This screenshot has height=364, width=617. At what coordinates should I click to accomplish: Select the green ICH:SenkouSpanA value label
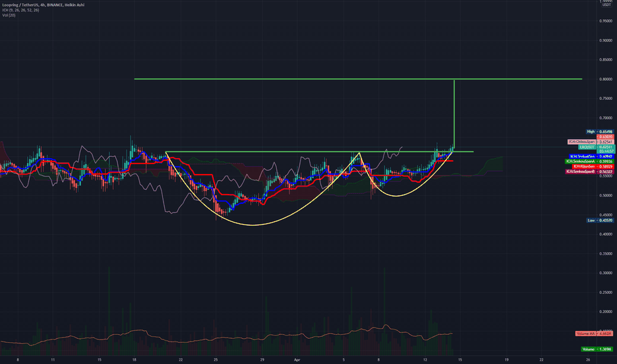pyautogui.click(x=589, y=161)
